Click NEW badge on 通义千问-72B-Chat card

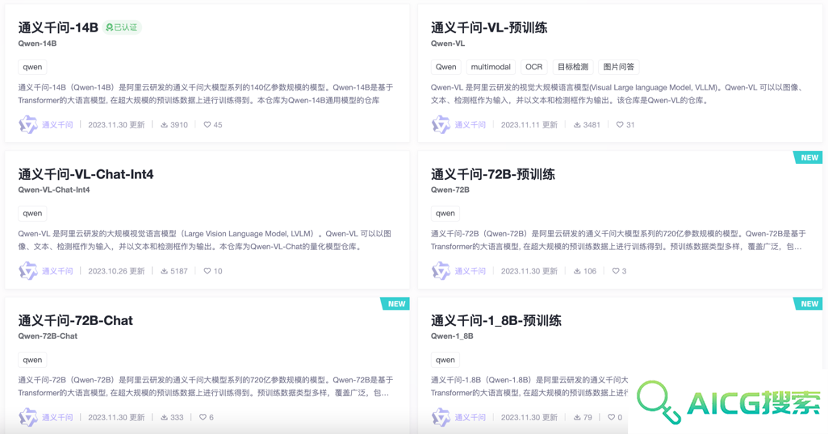(x=396, y=304)
